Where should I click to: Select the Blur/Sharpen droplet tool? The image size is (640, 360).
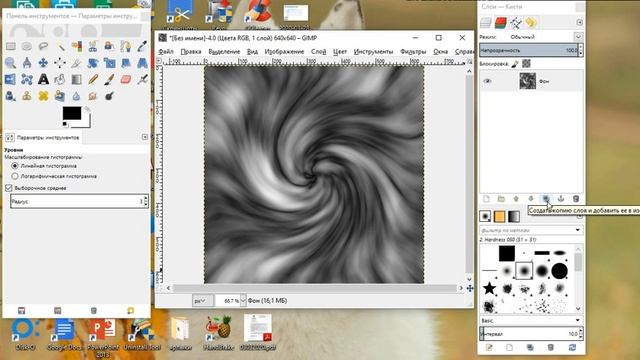[x=76, y=96]
